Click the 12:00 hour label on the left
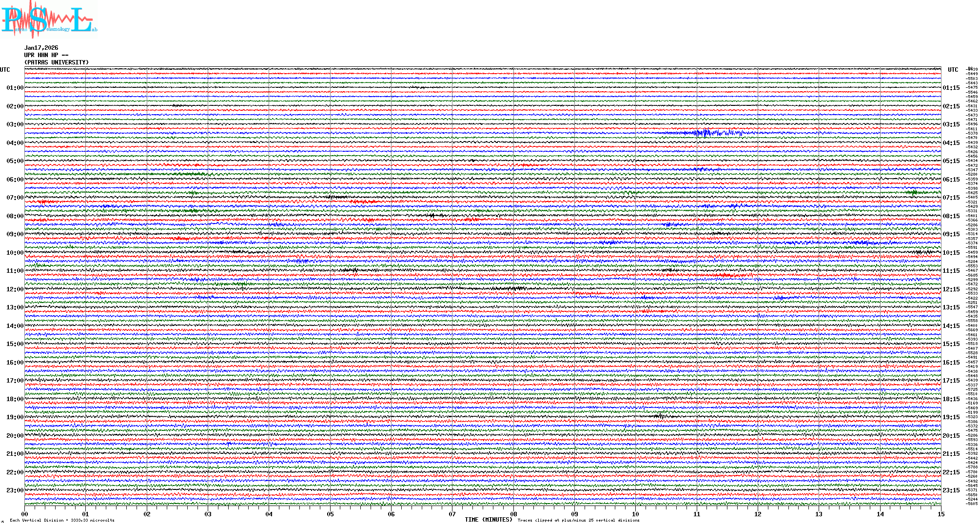Image resolution: width=980 pixels, height=527 pixels. (x=15, y=289)
